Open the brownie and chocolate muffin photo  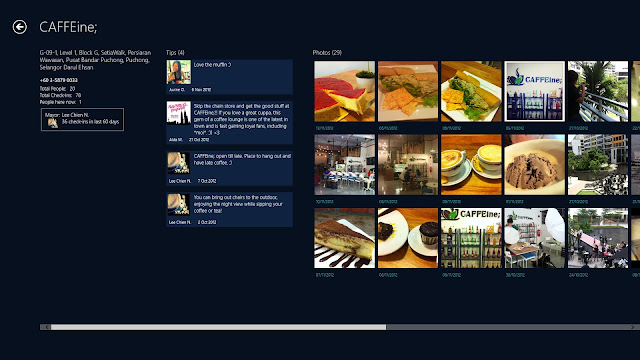(408, 238)
